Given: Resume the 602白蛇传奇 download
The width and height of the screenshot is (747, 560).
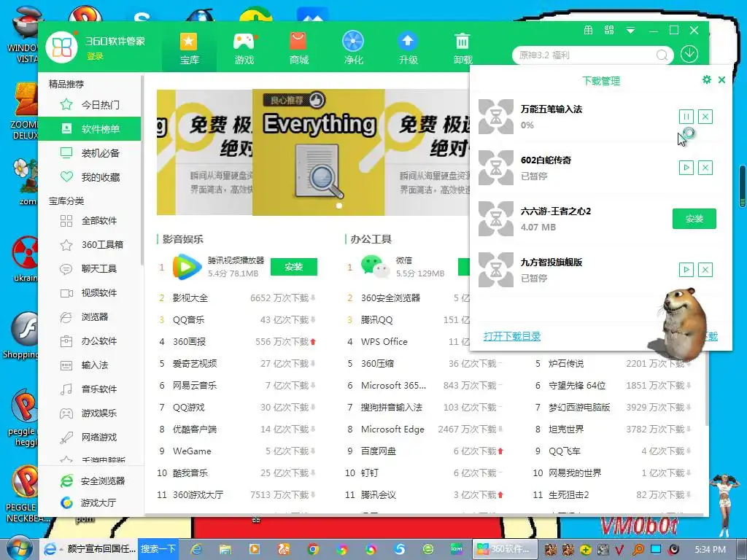Looking at the screenshot, I should 686,168.
